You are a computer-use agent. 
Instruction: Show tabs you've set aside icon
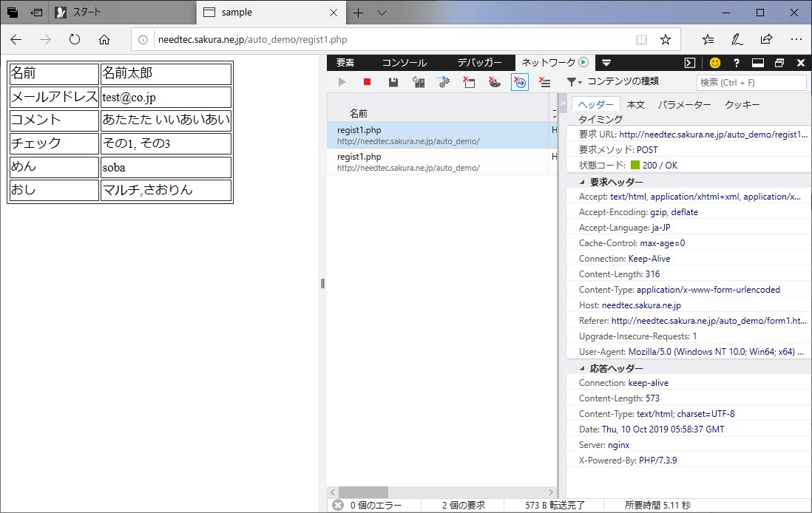[x=13, y=13]
